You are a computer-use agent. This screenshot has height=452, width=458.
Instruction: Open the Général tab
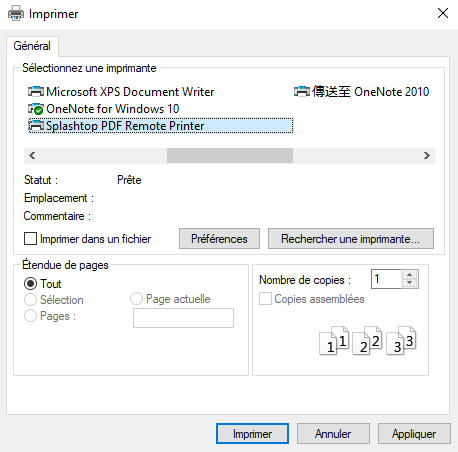32,46
